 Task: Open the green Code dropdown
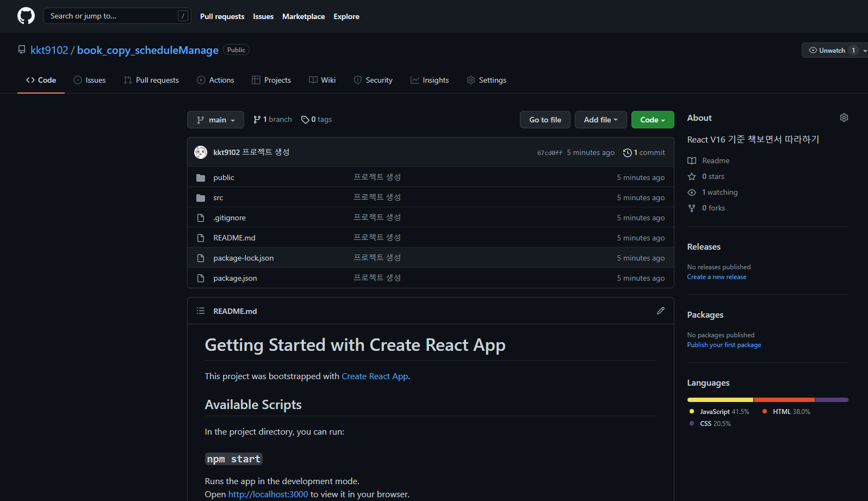click(653, 120)
